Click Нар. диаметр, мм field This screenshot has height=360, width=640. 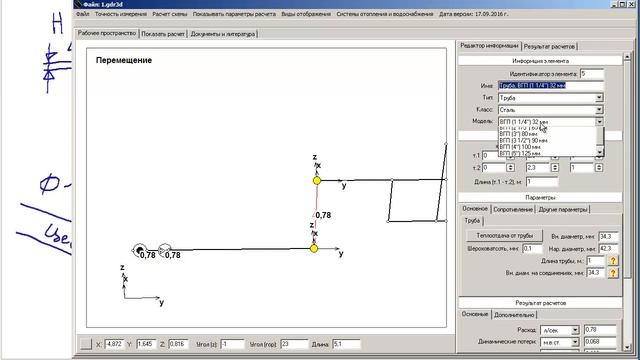coord(608,249)
